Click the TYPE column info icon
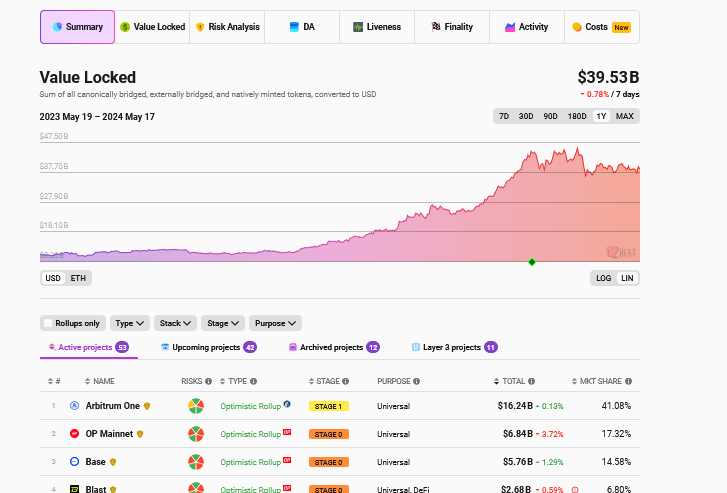 coord(253,381)
